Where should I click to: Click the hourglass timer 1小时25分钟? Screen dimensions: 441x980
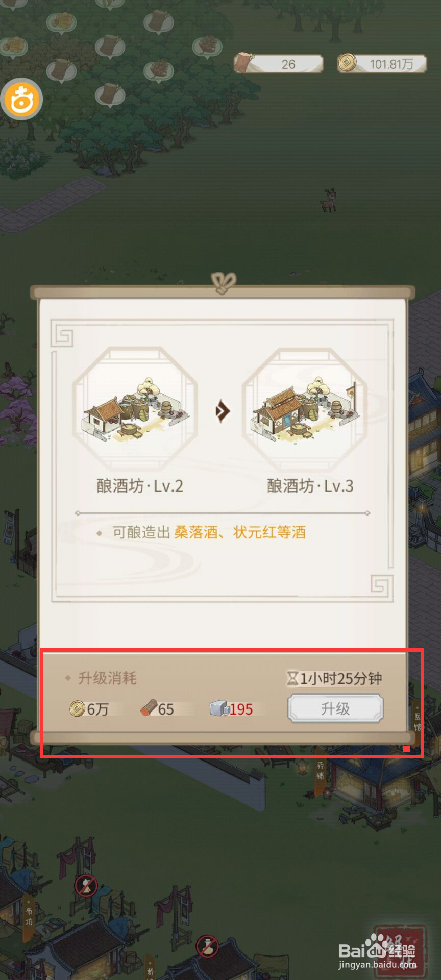pos(334,678)
